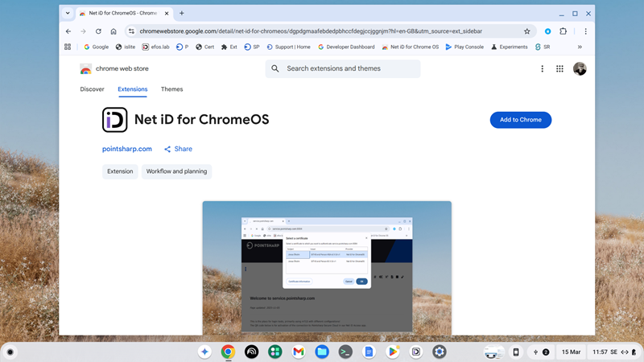Open the pointsharp.com publisher link
Viewport: 644px width, 362px height.
pos(127,149)
